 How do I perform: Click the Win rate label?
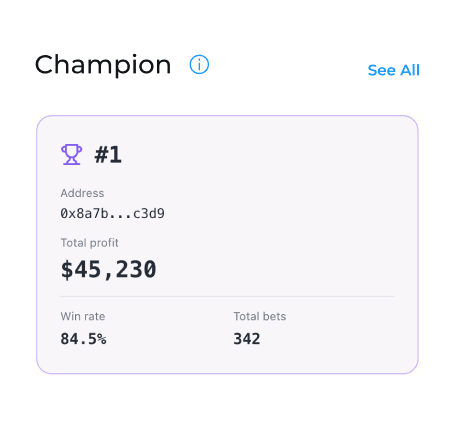[x=83, y=316]
